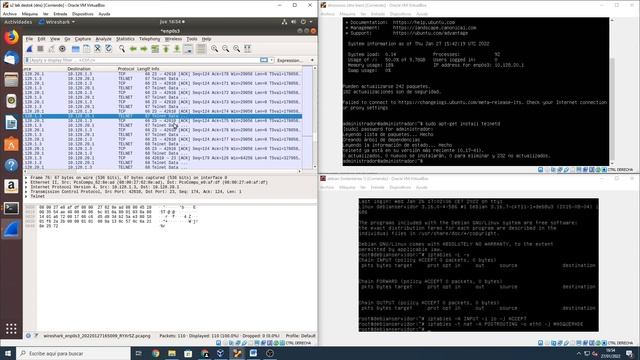Open Wireshark Edit menu
640x360 pixels.
pos(41,39)
